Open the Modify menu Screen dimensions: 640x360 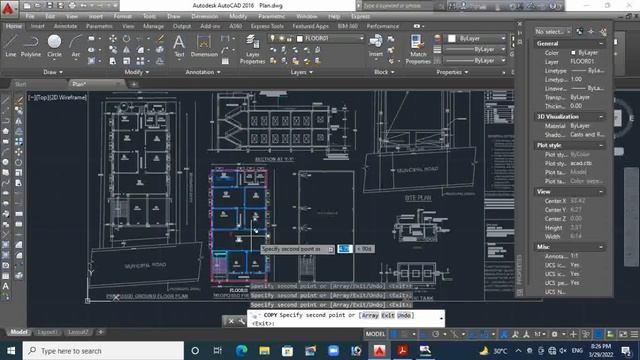pyautogui.click(x=238, y=16)
